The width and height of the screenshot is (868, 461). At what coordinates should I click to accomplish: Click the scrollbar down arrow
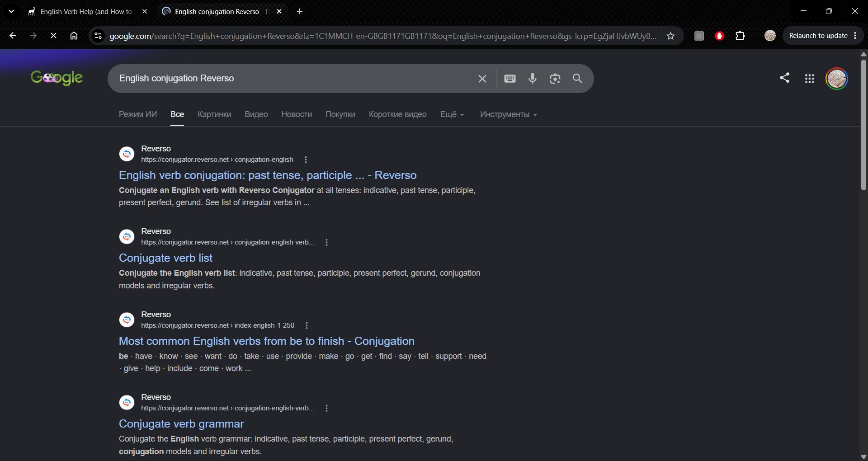pos(863,456)
